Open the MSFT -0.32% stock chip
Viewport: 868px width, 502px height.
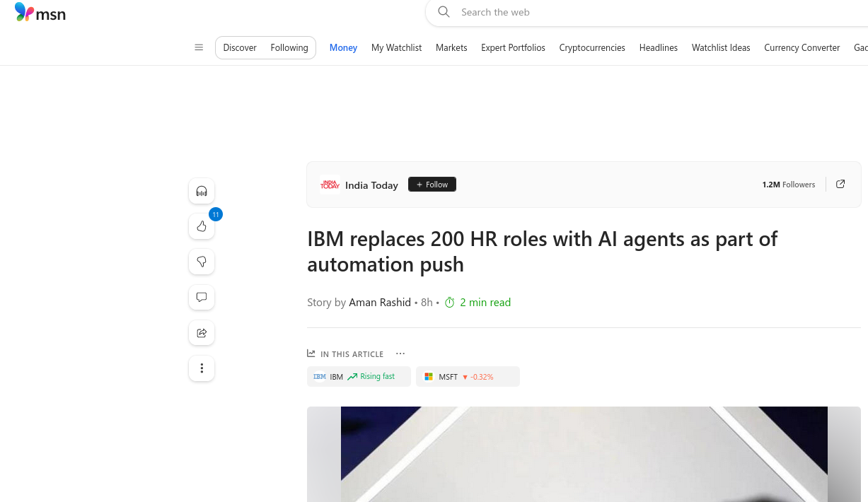(x=468, y=377)
